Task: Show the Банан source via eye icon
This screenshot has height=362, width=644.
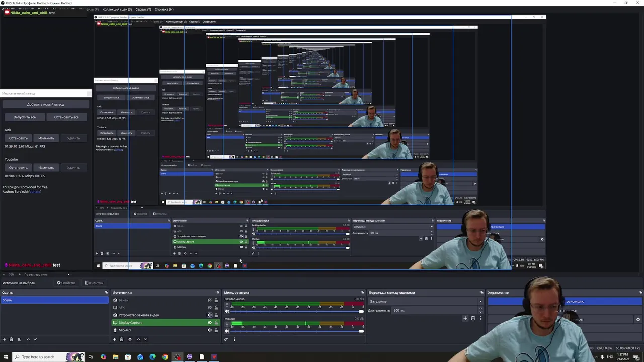Action: coord(210,300)
